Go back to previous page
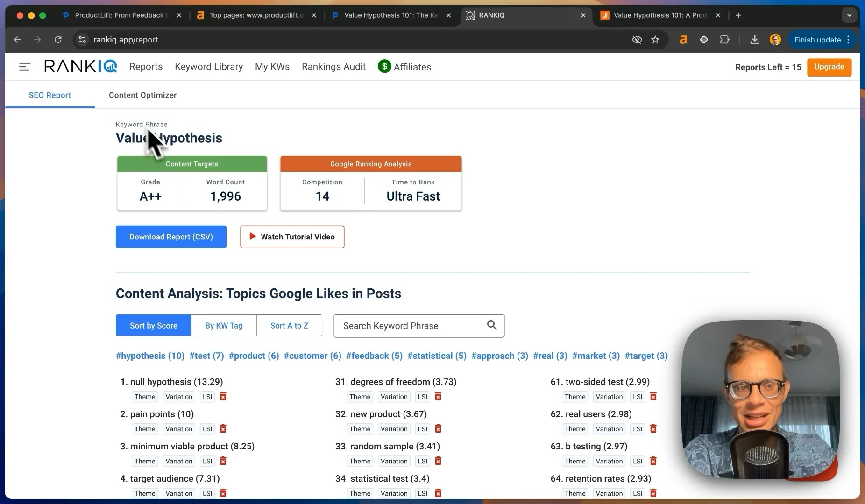 [17, 40]
